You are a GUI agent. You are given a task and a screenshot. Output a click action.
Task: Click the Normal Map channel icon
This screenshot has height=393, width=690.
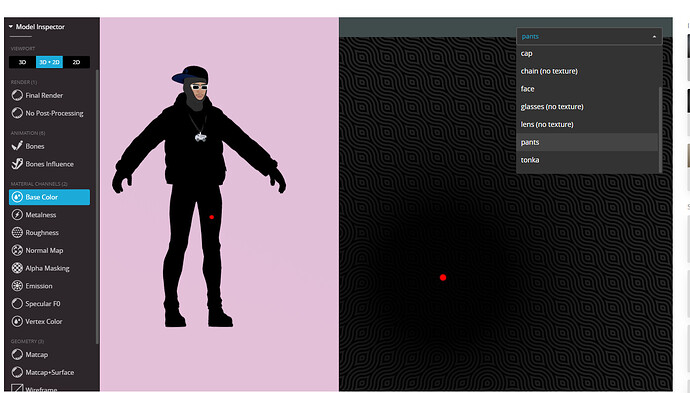point(17,250)
